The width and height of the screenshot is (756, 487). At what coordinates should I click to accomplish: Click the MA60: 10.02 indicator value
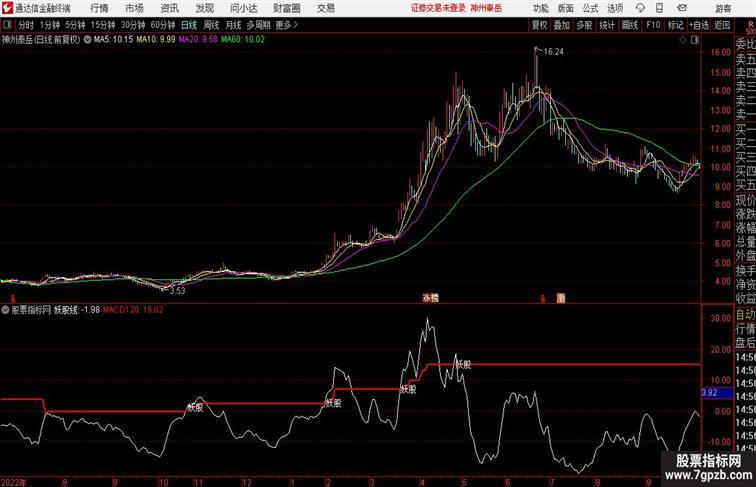point(243,40)
